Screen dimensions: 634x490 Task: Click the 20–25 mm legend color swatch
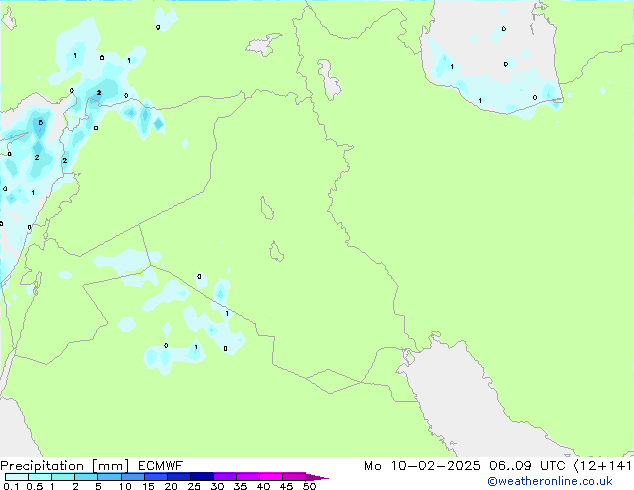(179, 477)
